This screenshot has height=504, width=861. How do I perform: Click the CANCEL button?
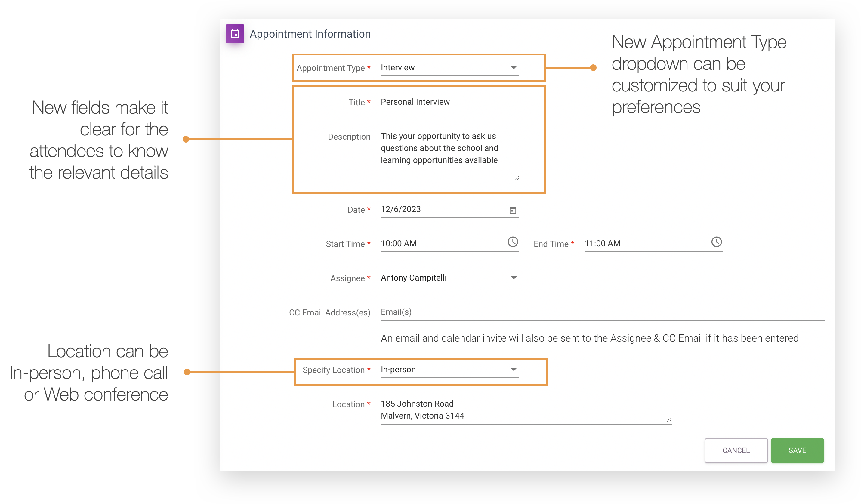[736, 450]
